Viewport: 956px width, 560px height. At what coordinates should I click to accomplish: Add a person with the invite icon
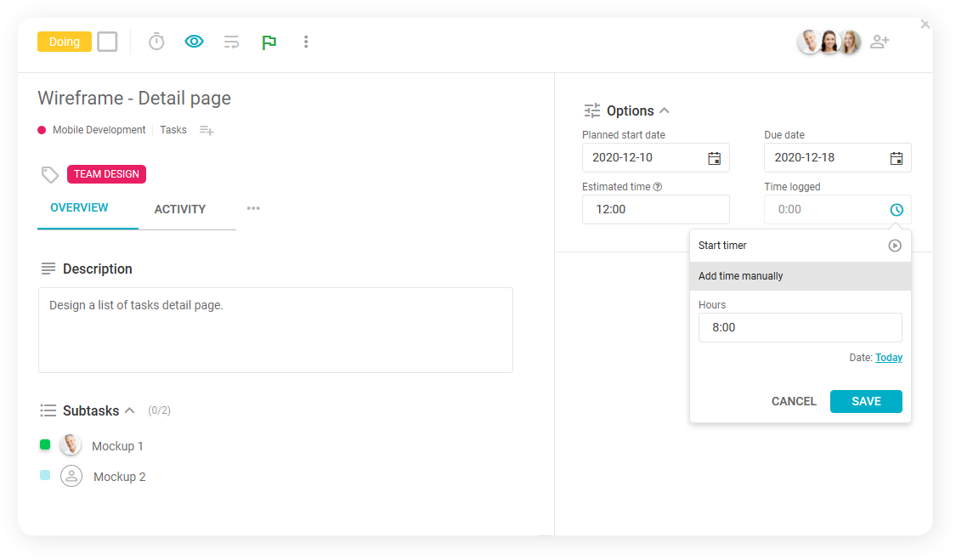[x=880, y=42]
